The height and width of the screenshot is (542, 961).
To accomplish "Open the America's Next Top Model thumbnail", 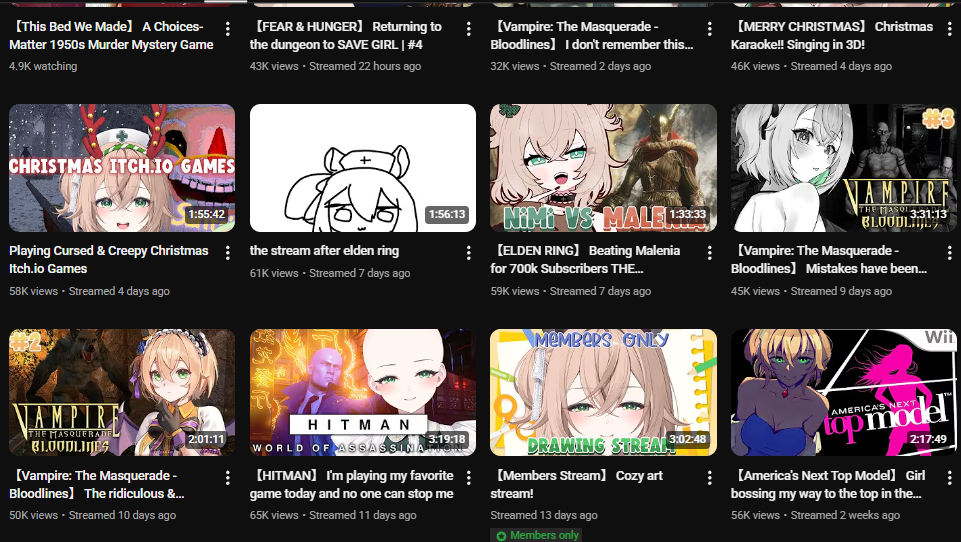I will point(844,392).
